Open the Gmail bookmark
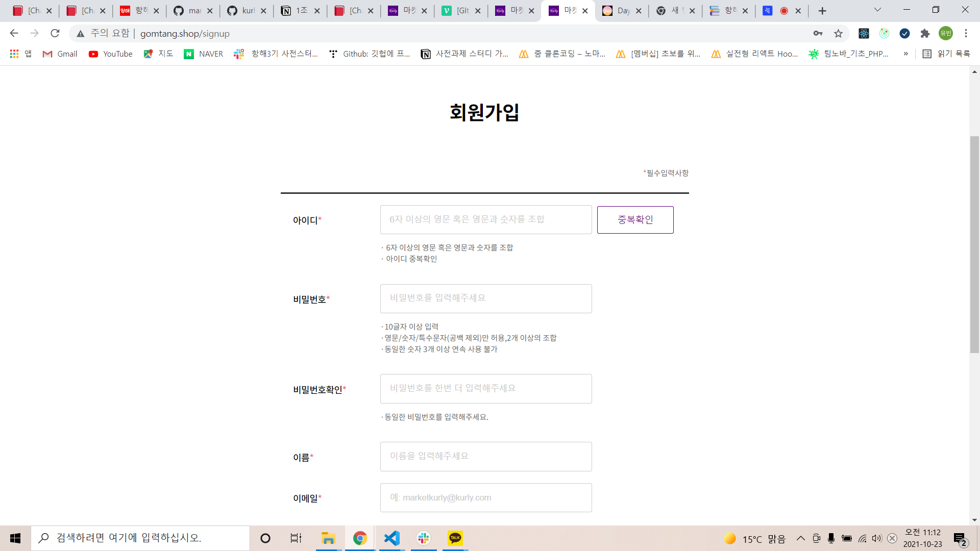 click(60, 54)
